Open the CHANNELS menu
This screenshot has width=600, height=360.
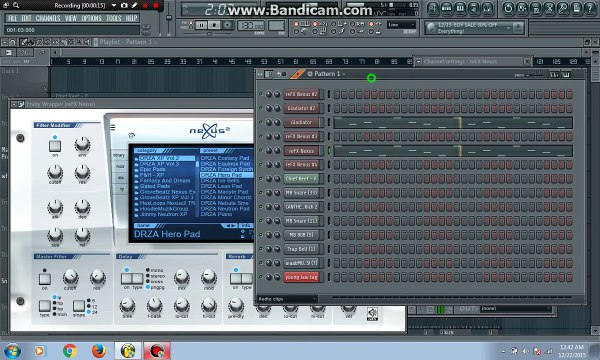pos(48,18)
